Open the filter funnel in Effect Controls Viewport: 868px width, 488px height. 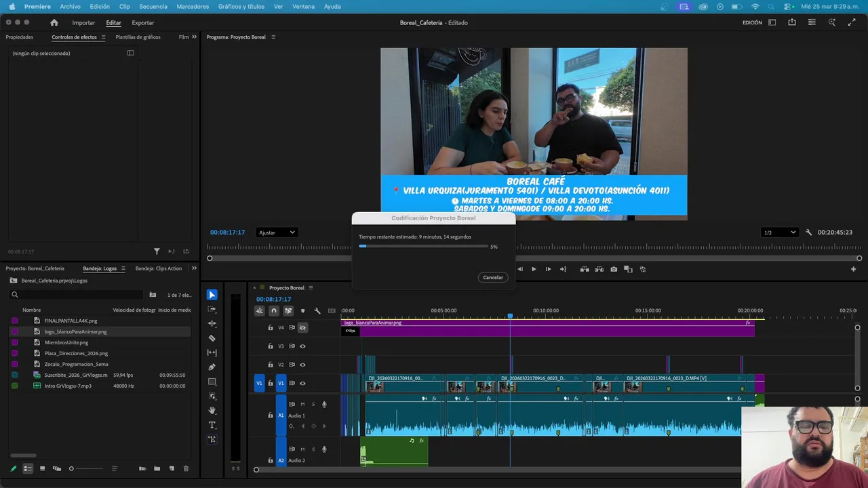[157, 251]
